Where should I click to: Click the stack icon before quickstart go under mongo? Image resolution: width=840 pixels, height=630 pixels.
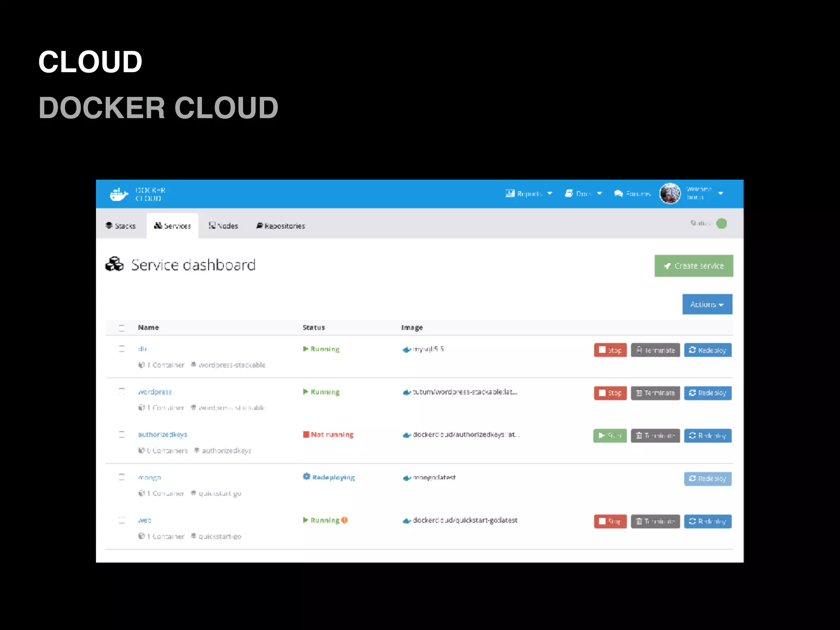[194, 493]
